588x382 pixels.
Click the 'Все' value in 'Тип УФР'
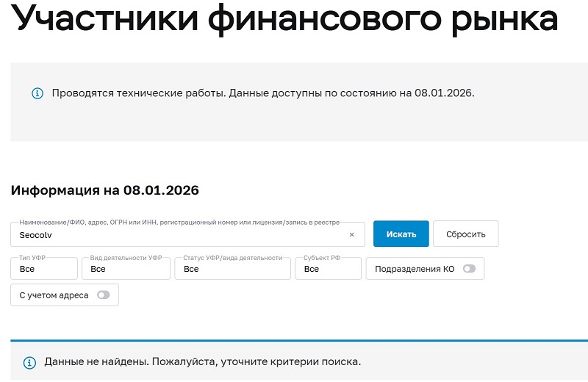point(27,270)
